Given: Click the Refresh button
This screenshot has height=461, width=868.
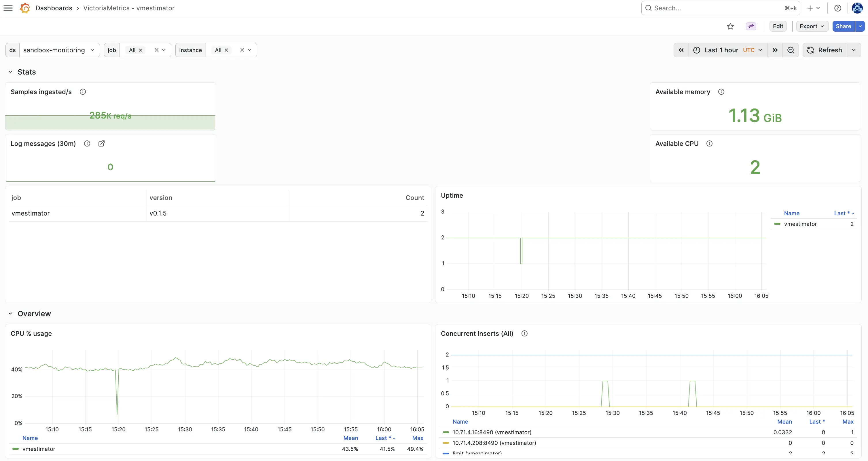Looking at the screenshot, I should (x=825, y=50).
